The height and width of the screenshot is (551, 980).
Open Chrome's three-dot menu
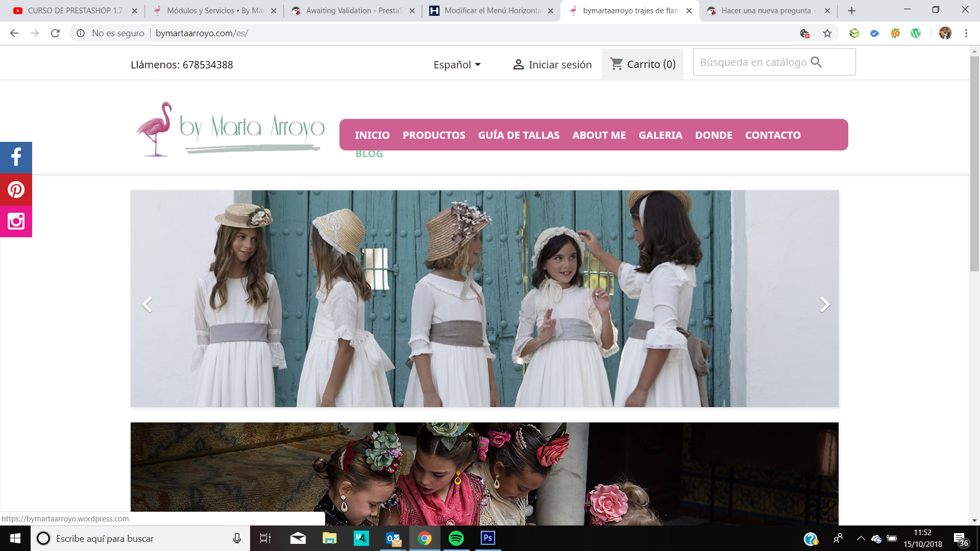pyautogui.click(x=966, y=33)
